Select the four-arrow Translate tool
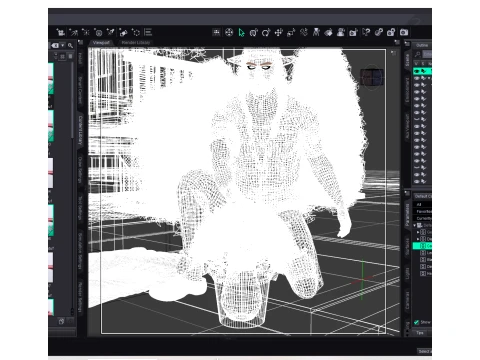 point(279,32)
